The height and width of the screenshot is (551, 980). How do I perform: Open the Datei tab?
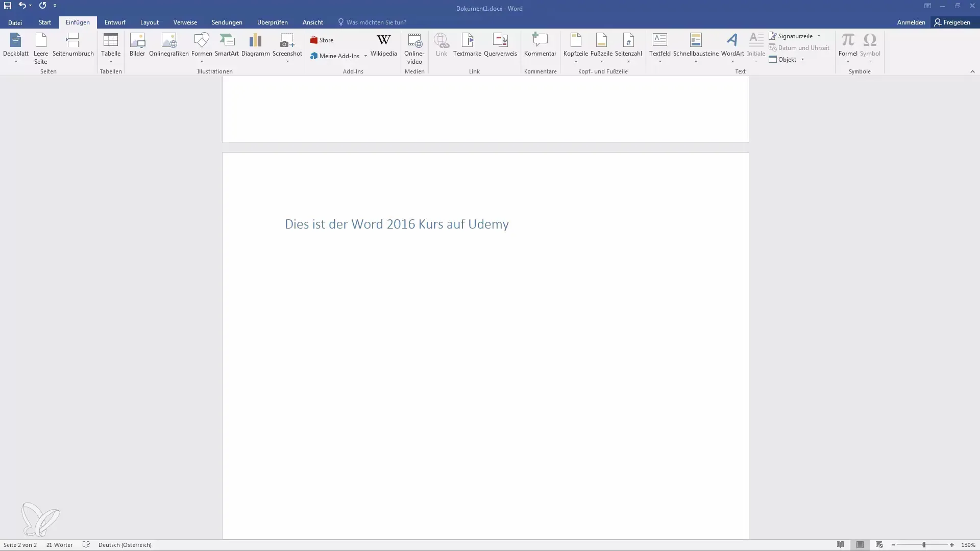(x=15, y=22)
